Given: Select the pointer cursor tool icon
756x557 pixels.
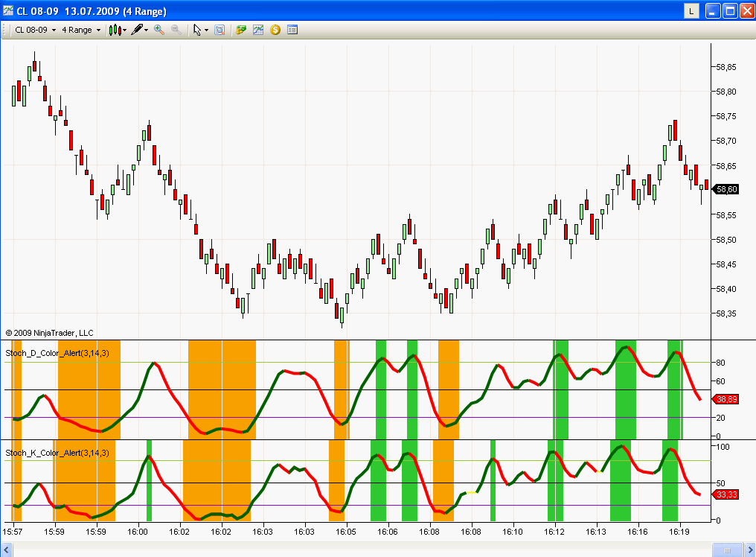Looking at the screenshot, I should click(x=196, y=30).
